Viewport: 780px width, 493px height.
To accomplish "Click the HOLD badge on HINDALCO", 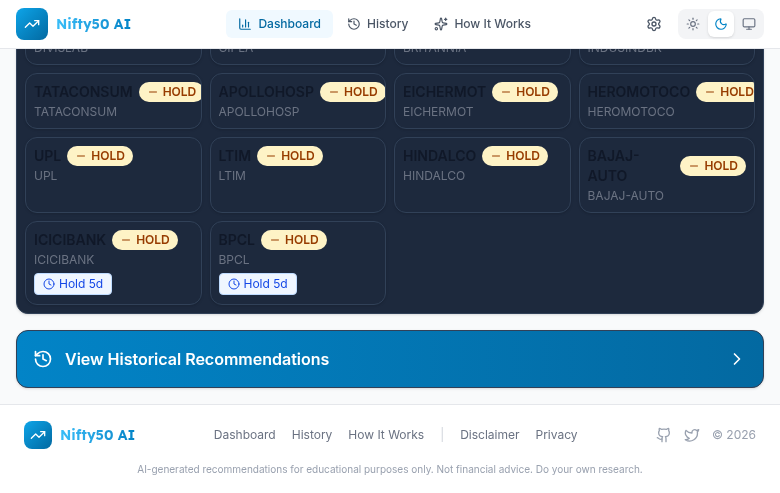I will click(515, 156).
